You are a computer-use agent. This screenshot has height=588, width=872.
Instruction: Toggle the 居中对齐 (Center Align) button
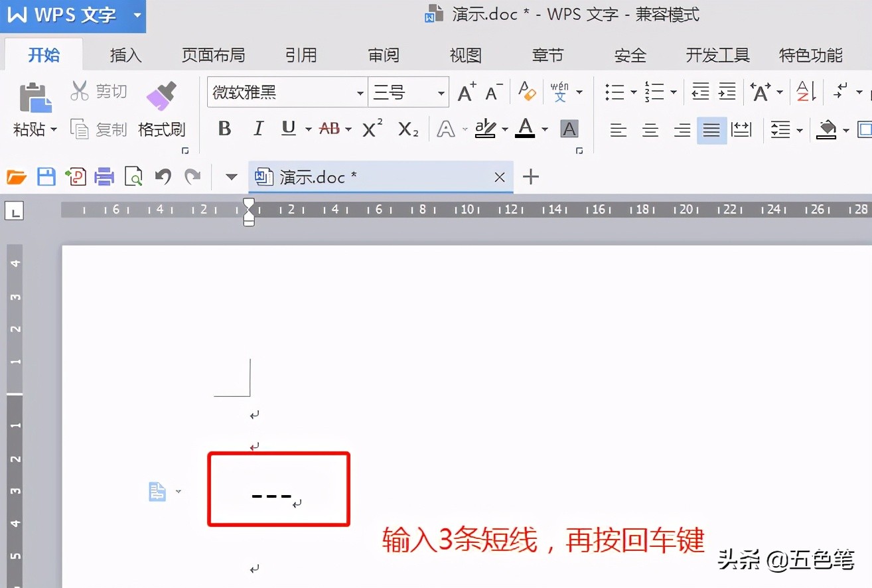click(x=650, y=130)
